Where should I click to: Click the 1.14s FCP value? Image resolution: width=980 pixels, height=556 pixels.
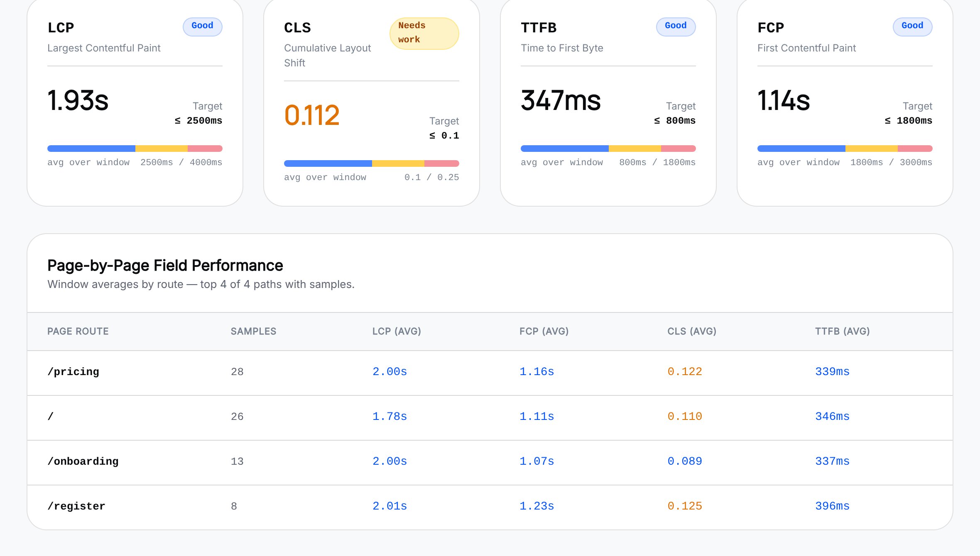pyautogui.click(x=784, y=100)
